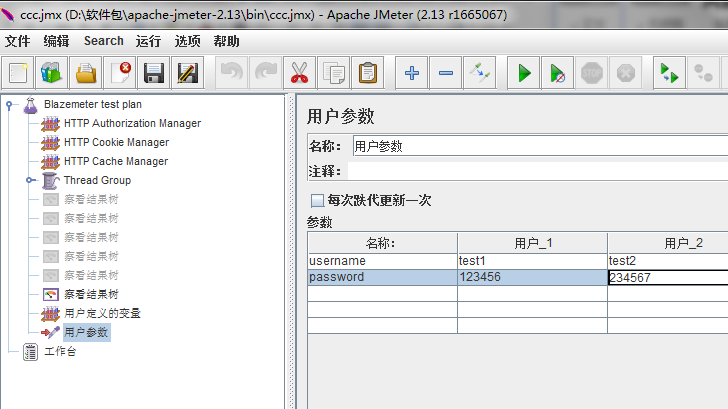The height and width of the screenshot is (409, 728).
Task: Click the Shutdown grey X icon
Action: point(626,73)
